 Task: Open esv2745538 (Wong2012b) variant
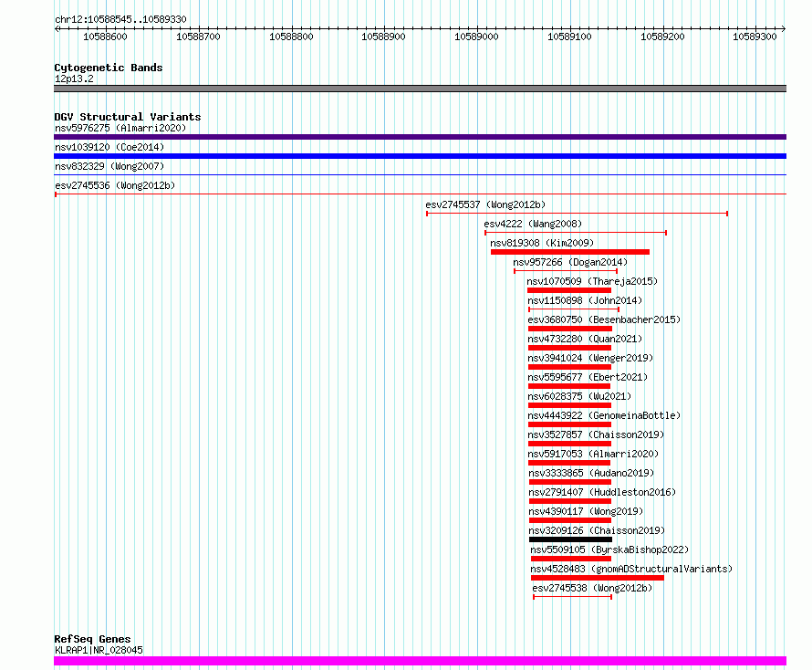point(592,588)
